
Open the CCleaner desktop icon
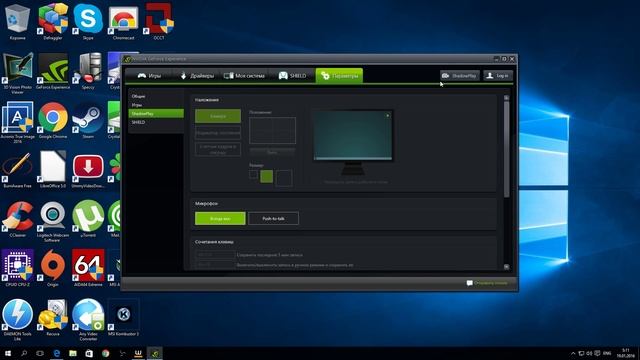pyautogui.click(x=18, y=219)
